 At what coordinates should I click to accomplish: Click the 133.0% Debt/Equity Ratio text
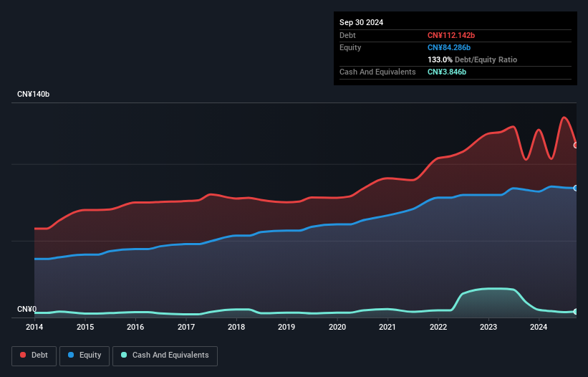(472, 59)
